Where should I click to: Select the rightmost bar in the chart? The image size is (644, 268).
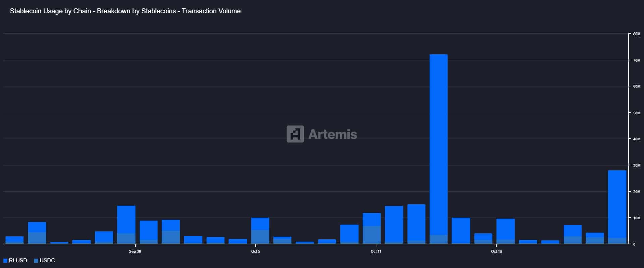pyautogui.click(x=617, y=204)
